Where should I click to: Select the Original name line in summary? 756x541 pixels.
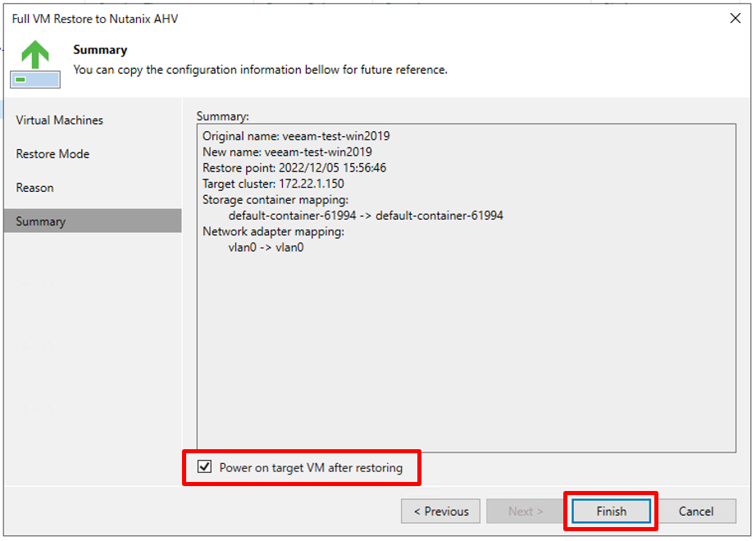click(x=296, y=136)
